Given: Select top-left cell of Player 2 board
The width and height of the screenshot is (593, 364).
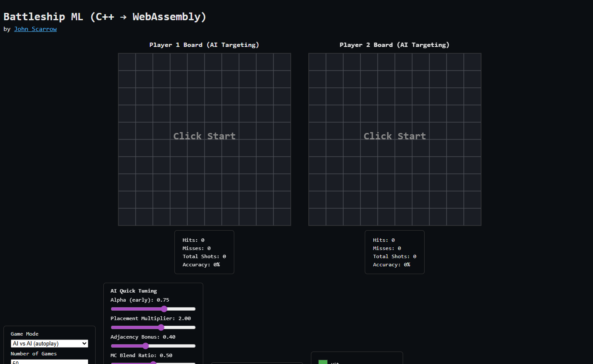Looking at the screenshot, I should (317, 62).
